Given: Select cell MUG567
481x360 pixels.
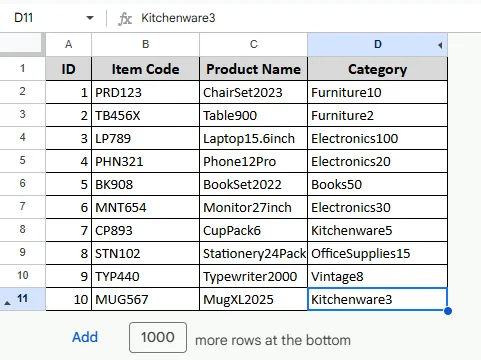Looking at the screenshot, I should (146, 299).
